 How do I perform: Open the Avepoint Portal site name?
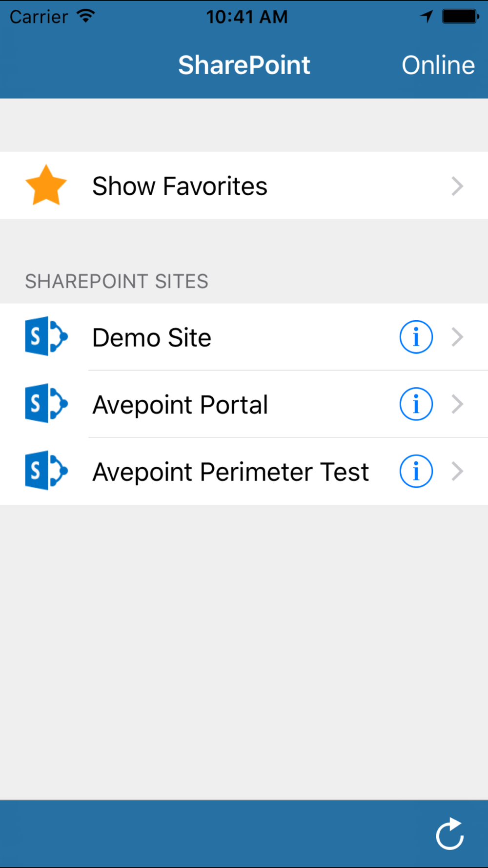click(180, 405)
